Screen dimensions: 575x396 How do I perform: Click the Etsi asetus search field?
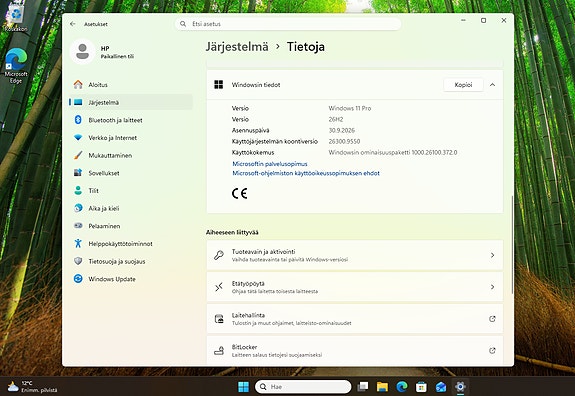coord(288,24)
